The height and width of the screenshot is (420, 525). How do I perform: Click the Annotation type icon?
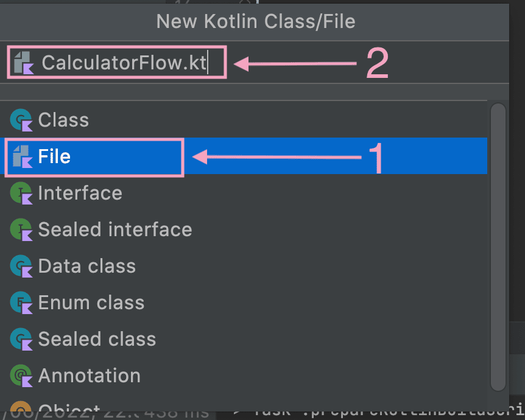[21, 376]
